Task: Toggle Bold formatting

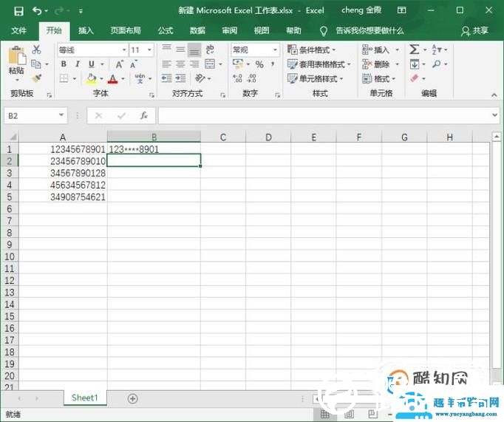Action: tap(64, 64)
